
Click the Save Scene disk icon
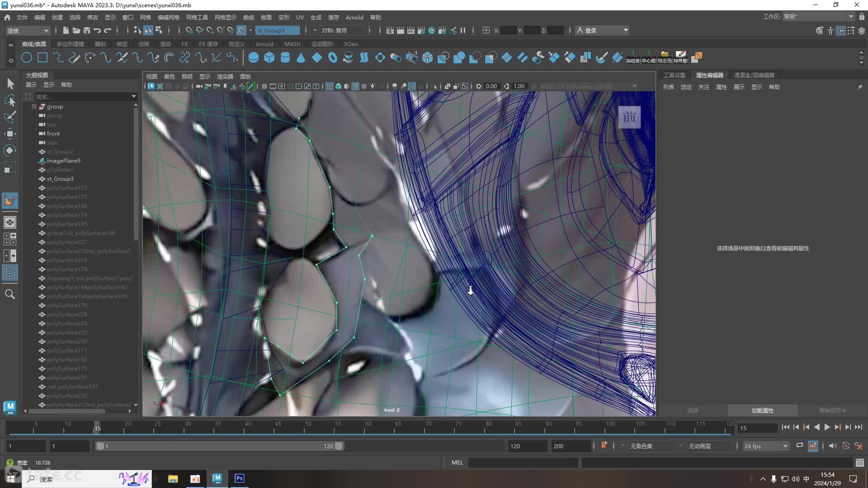[87, 30]
